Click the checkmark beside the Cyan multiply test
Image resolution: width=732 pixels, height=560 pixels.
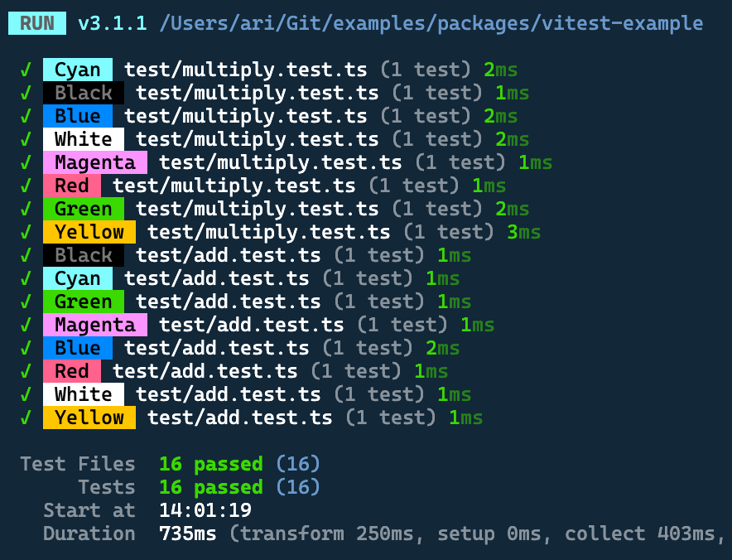(26, 70)
